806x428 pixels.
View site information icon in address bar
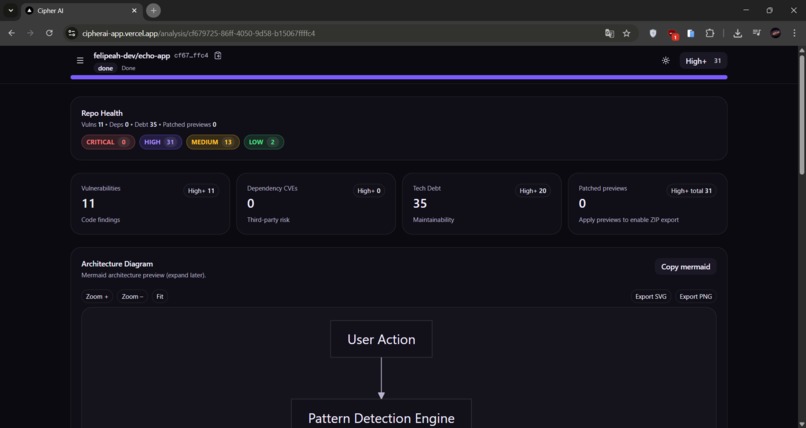(x=72, y=33)
